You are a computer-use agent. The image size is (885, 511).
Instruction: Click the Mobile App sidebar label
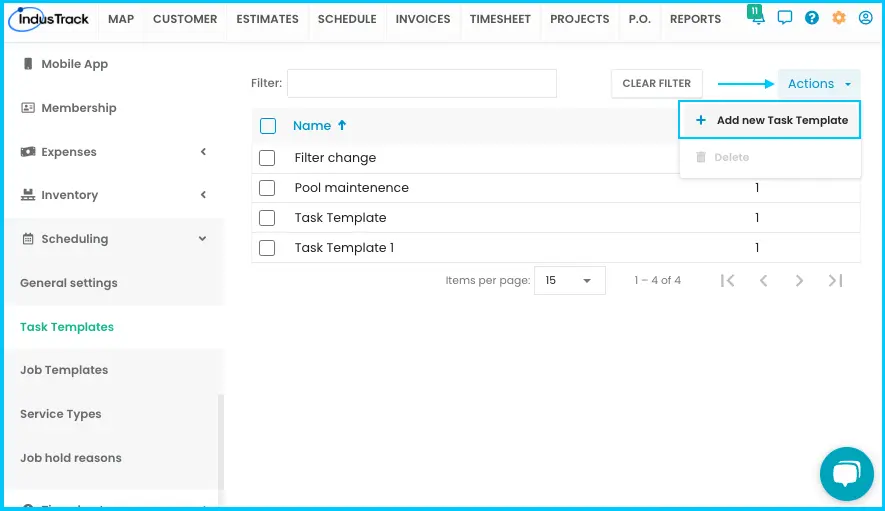pyautogui.click(x=75, y=64)
